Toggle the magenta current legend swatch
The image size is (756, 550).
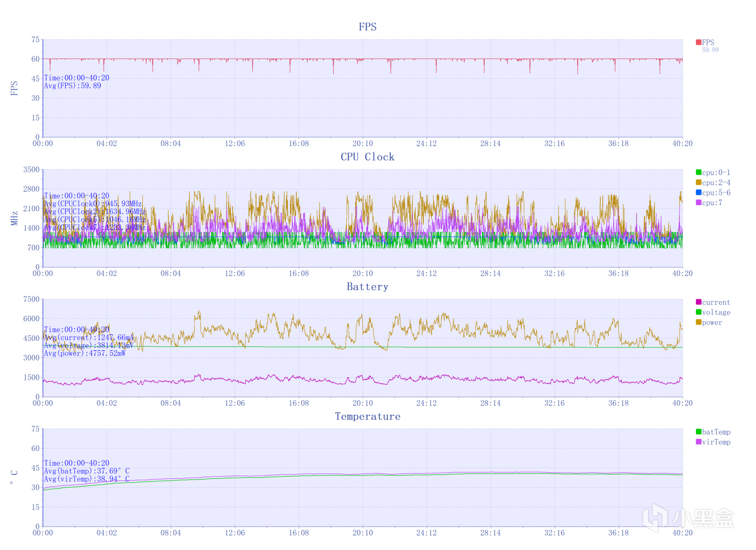click(x=699, y=302)
